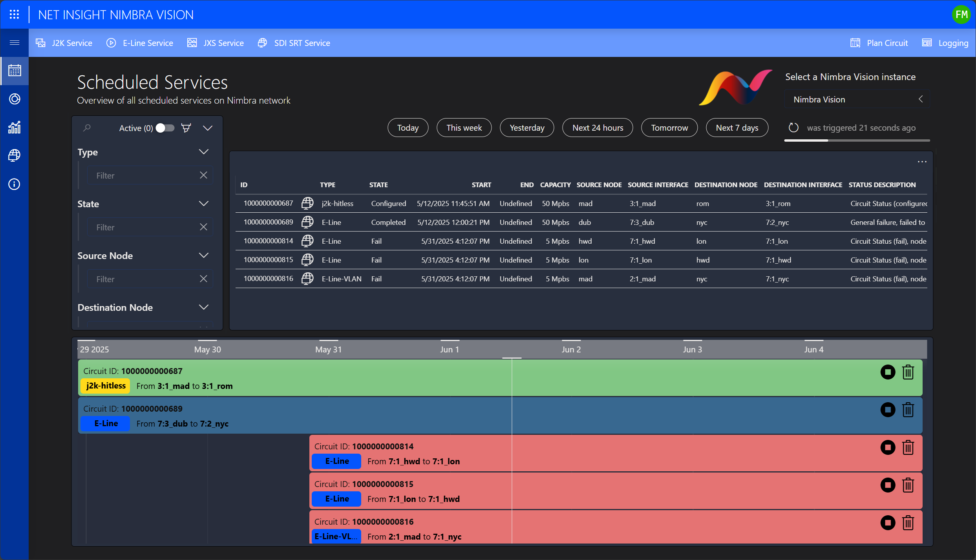The height and width of the screenshot is (560, 976).
Task: Stop circuit 1000000000687 in timeline
Action: 888,372
